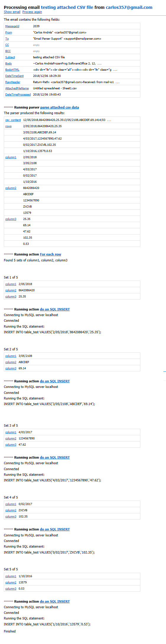The width and height of the screenshot is (166, 644).
Task: Open the Show email link
Action: pos(12,12)
